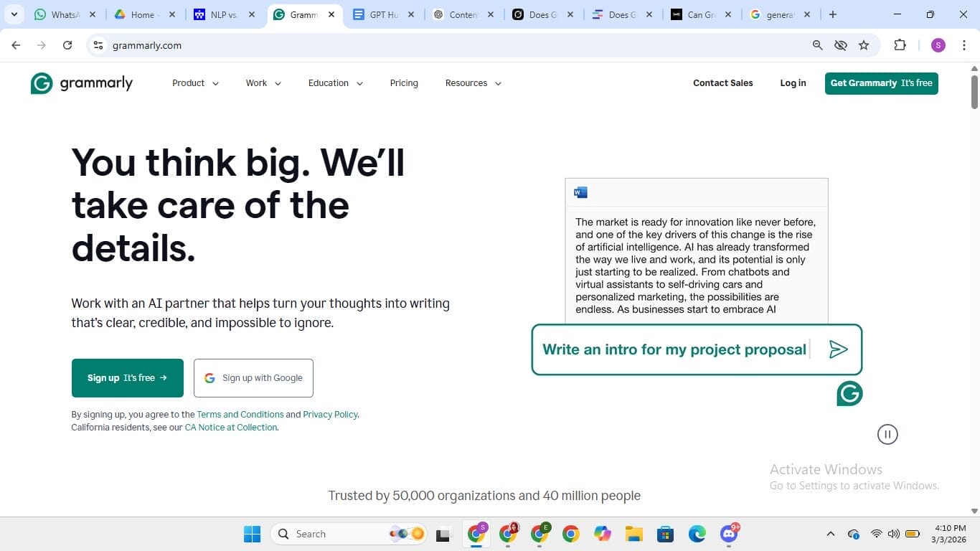
Task: Open the site information icon in the address bar
Action: tap(99, 45)
